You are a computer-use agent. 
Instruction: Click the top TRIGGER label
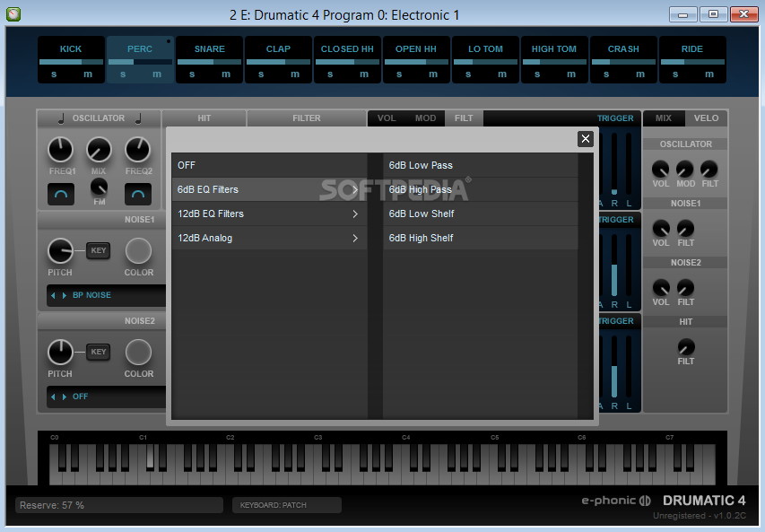coord(615,118)
